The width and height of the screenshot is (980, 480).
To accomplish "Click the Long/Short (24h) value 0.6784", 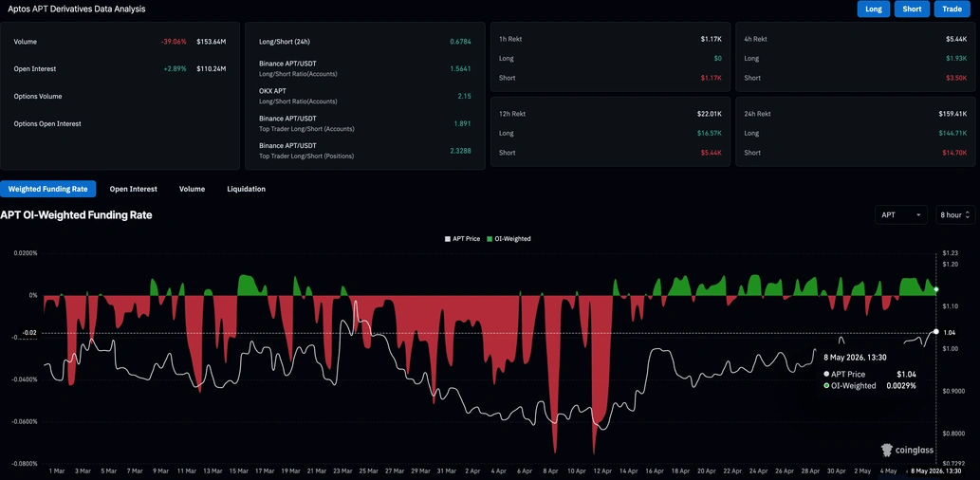I will point(460,42).
